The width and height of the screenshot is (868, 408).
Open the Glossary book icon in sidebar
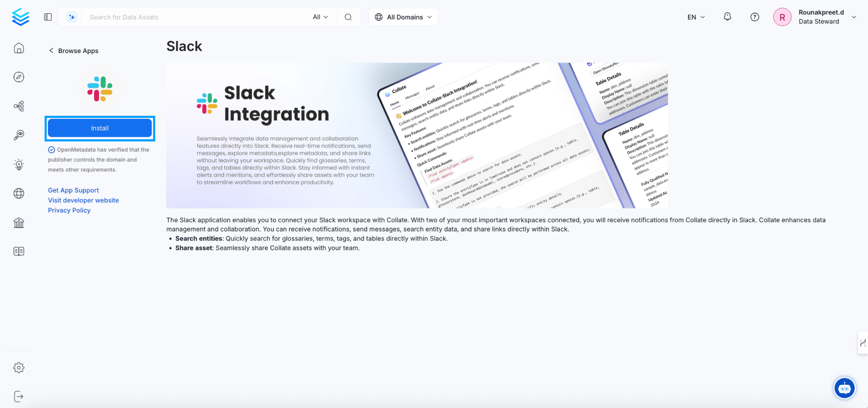pyautogui.click(x=19, y=252)
